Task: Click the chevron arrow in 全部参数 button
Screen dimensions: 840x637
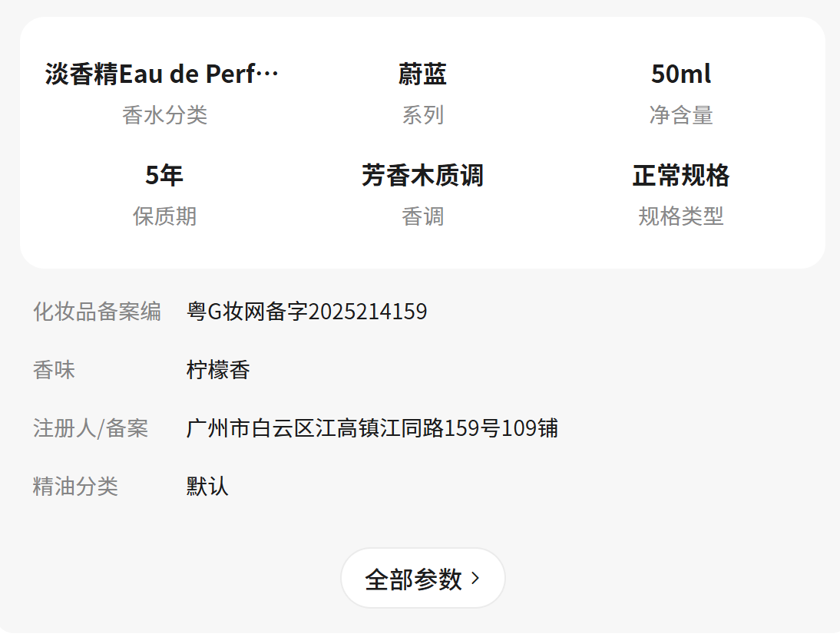Action: tap(475, 578)
